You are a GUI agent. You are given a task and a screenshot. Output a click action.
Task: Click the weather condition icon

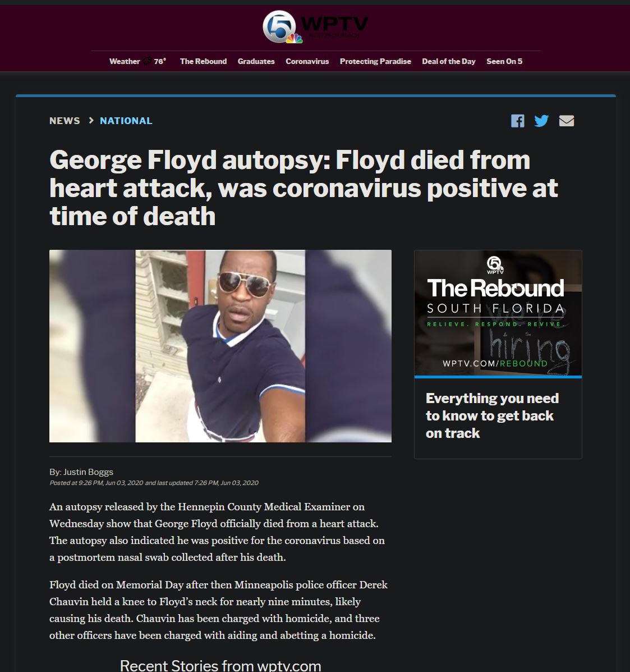[147, 61]
